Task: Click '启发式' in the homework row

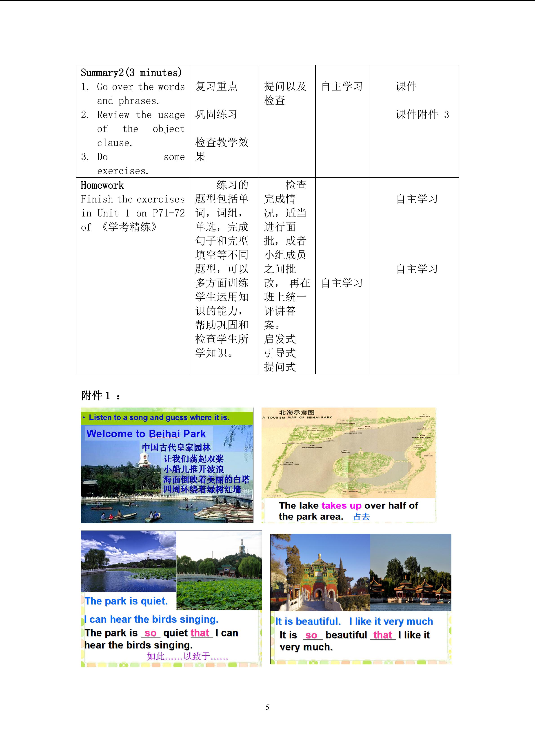Action: click(x=280, y=339)
